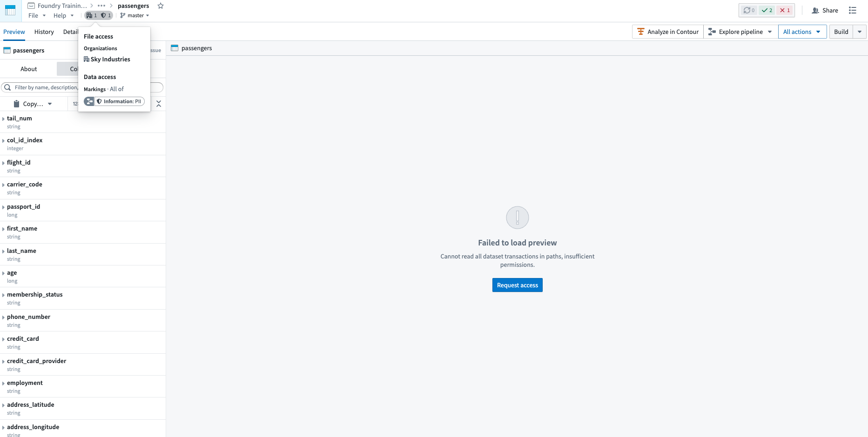Click the organizations and markings access badge
The image size is (868, 437).
tap(99, 15)
